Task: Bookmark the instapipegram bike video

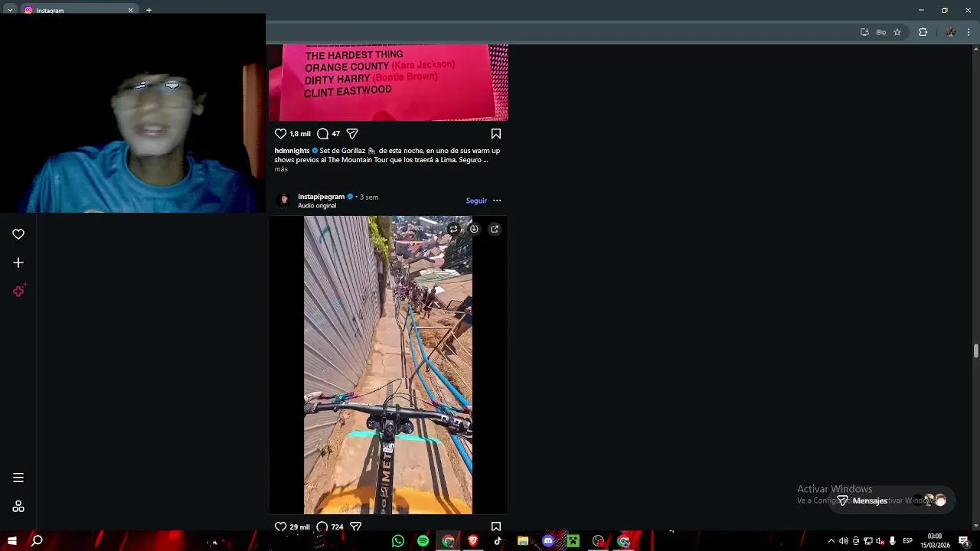Action: tap(496, 527)
